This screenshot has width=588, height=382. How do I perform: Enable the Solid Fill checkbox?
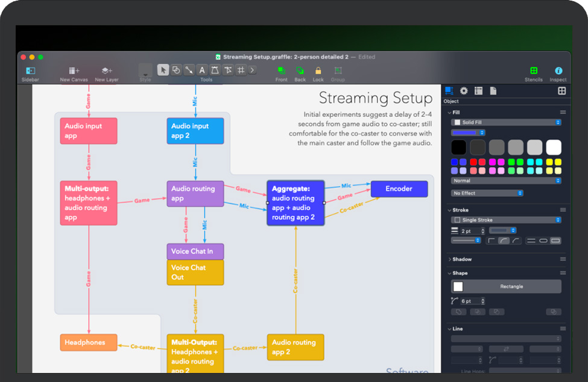click(457, 122)
